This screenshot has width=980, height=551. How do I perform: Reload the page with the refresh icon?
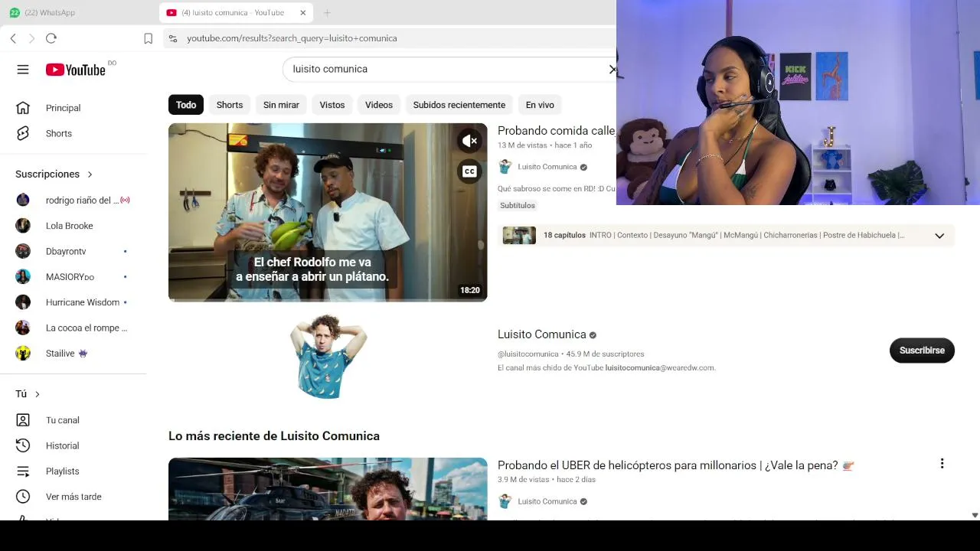51,38
